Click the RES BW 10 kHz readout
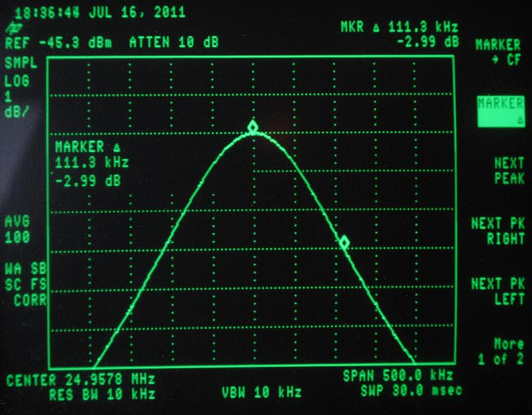Screen dimensions: 532x415 click(102, 394)
